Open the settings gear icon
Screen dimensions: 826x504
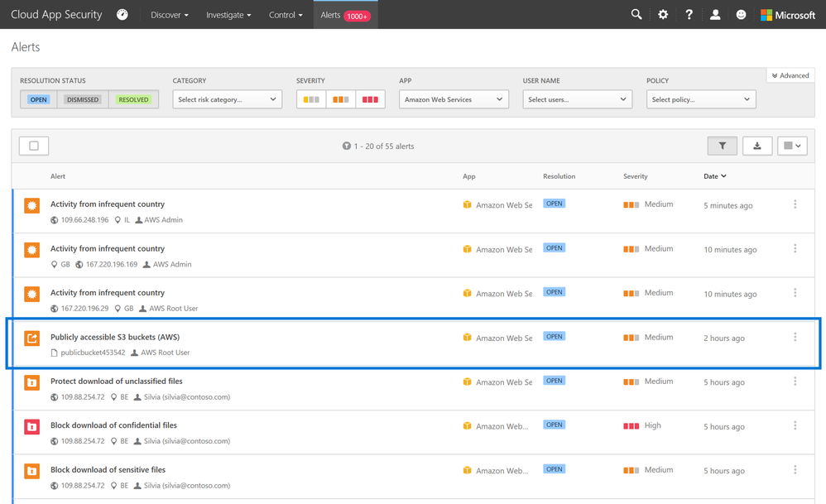tap(663, 15)
